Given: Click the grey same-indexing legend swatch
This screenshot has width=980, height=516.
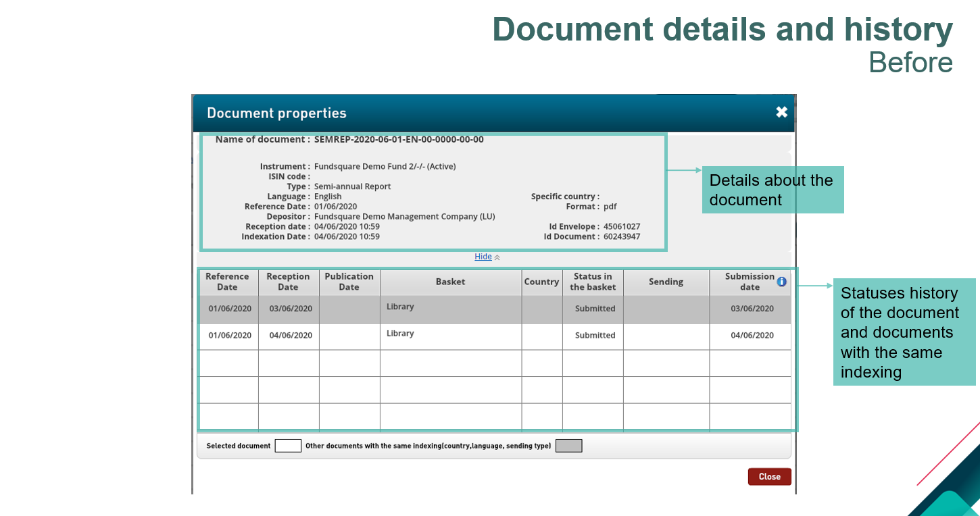Looking at the screenshot, I should 568,446.
